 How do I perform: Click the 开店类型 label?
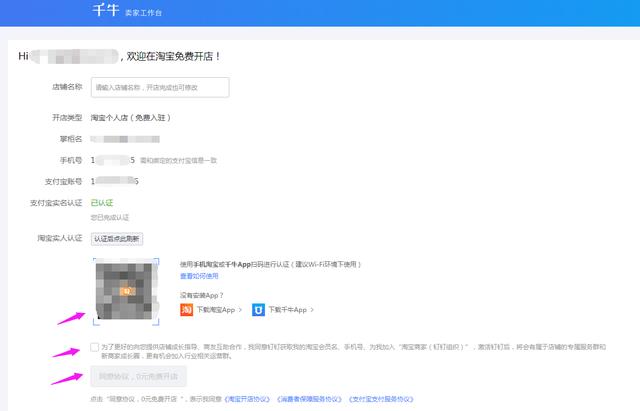click(x=67, y=118)
